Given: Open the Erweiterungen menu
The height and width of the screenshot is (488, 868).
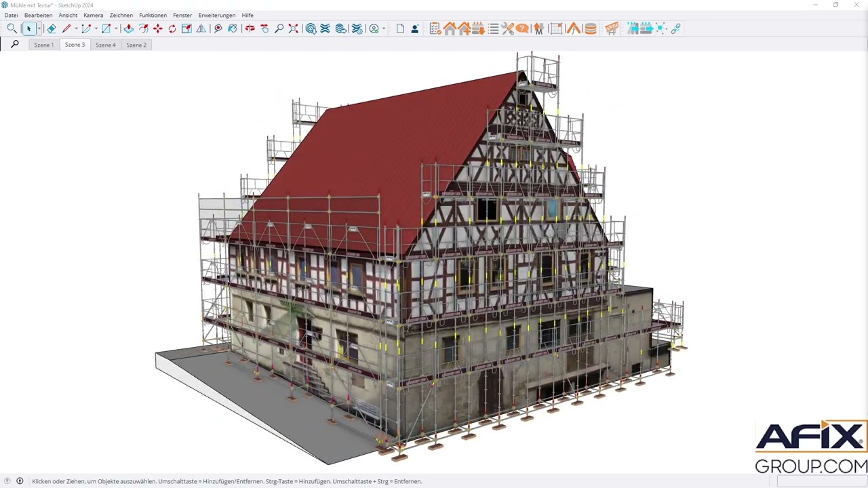Looking at the screenshot, I should pyautogui.click(x=217, y=15).
